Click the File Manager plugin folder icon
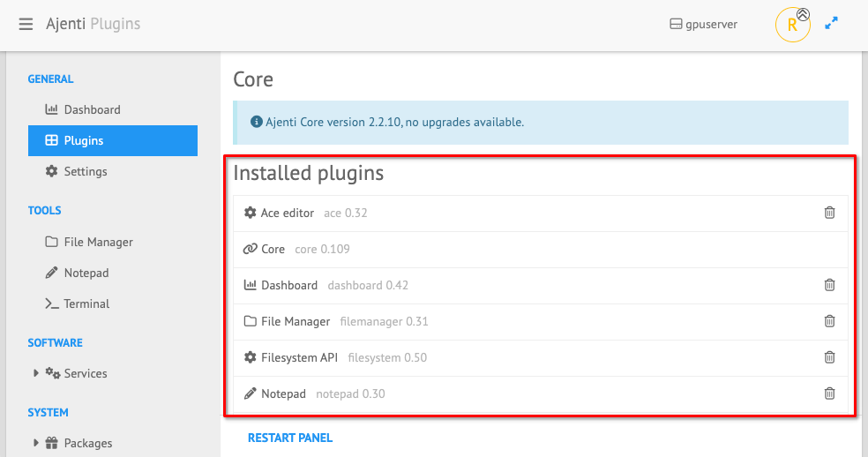The height and width of the screenshot is (457, 868). coord(251,321)
